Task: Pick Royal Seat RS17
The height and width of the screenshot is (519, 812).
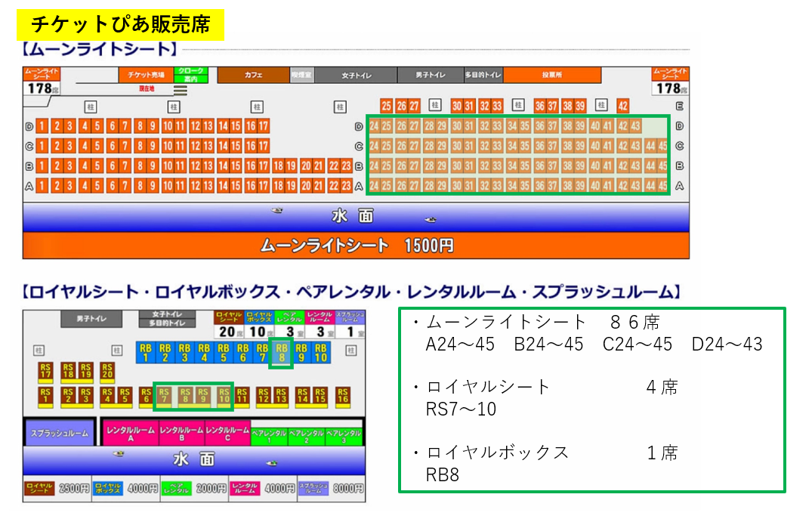Action: point(46,372)
